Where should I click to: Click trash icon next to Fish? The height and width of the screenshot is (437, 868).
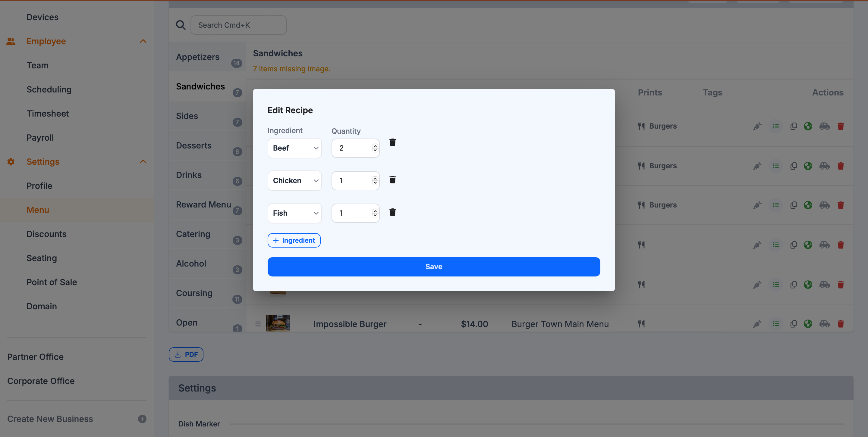(x=392, y=212)
